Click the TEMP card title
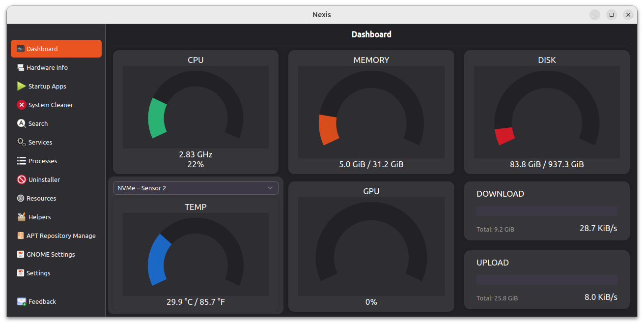 [196, 207]
